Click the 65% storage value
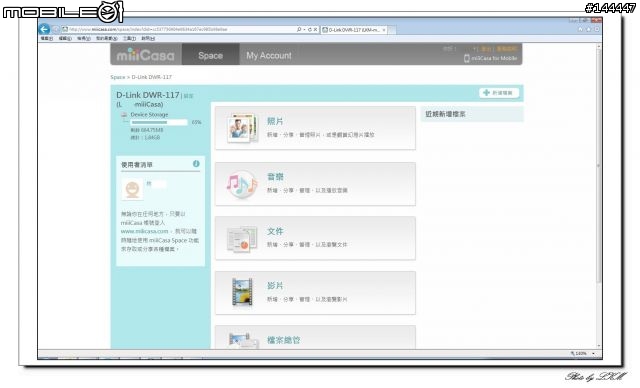The height and width of the screenshot is (388, 640). pos(196,122)
